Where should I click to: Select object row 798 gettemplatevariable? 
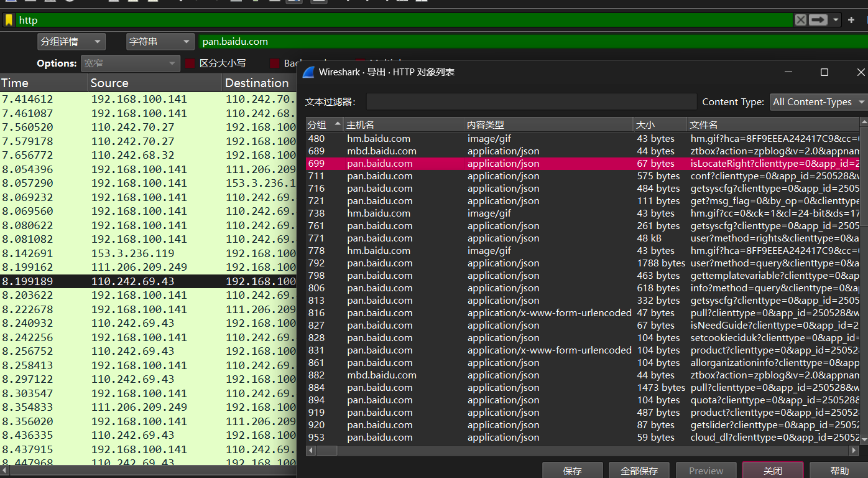point(582,275)
